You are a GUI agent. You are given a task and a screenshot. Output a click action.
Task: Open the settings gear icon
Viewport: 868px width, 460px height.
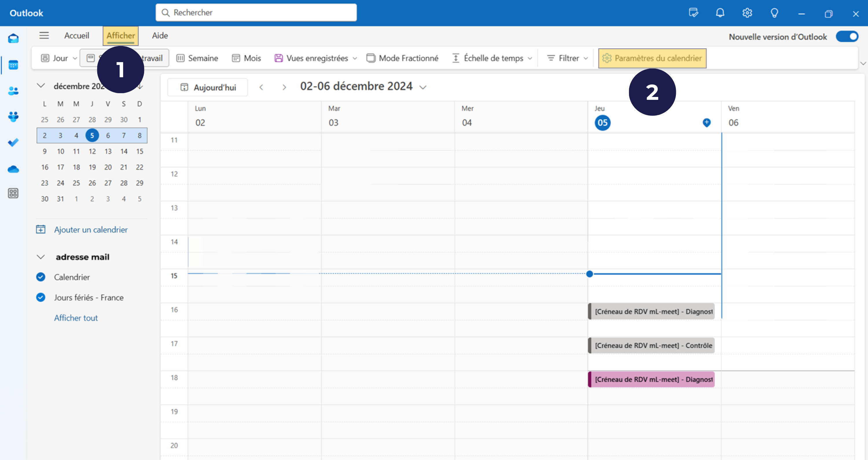[747, 13]
